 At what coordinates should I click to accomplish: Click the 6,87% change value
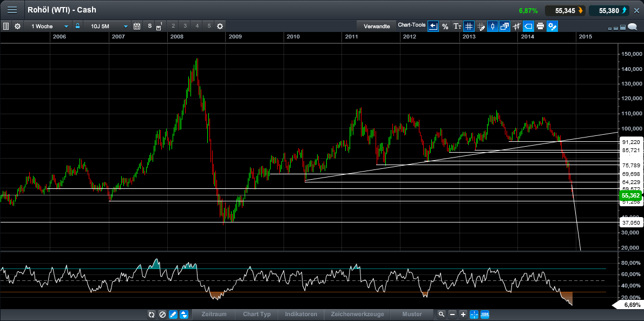(528, 11)
